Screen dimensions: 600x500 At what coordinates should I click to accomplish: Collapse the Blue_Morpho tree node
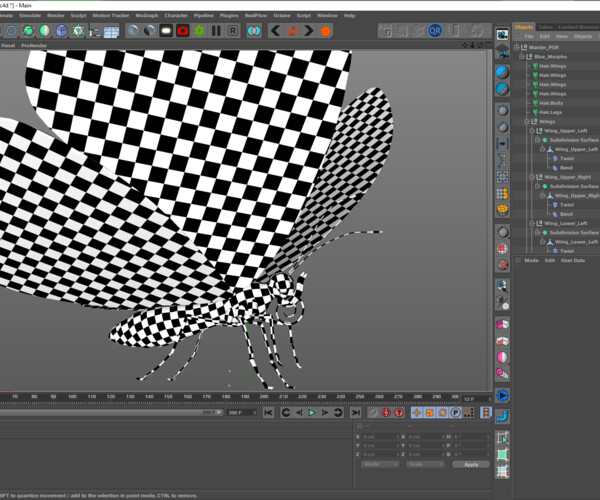point(522,56)
